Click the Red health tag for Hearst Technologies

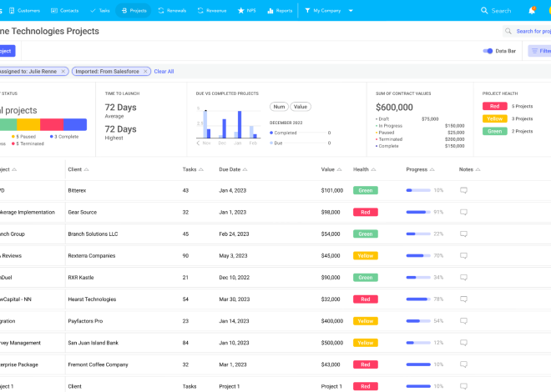tap(366, 299)
